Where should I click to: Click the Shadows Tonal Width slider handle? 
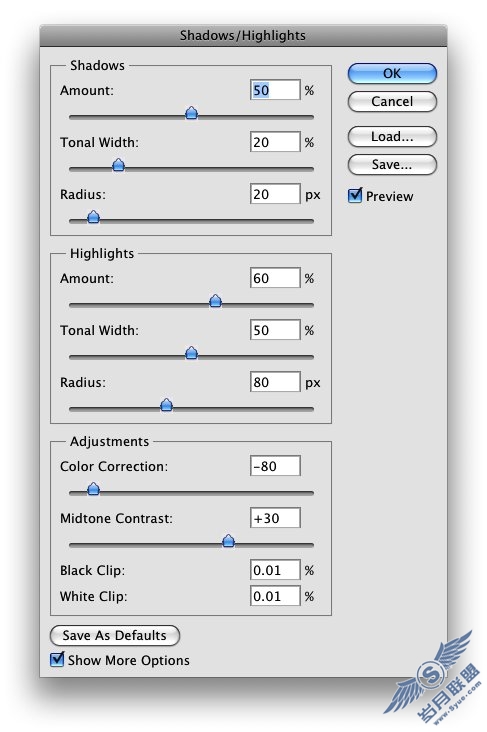click(119, 165)
